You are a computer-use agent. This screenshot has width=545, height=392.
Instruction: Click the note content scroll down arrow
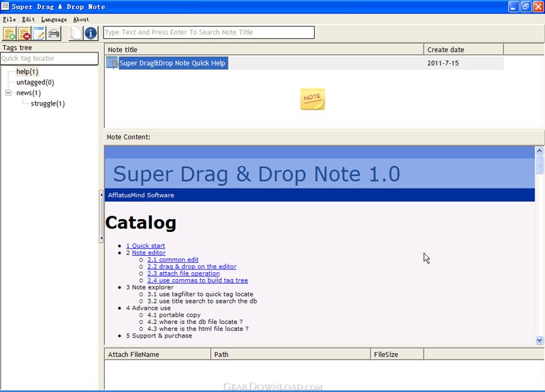[x=539, y=340]
